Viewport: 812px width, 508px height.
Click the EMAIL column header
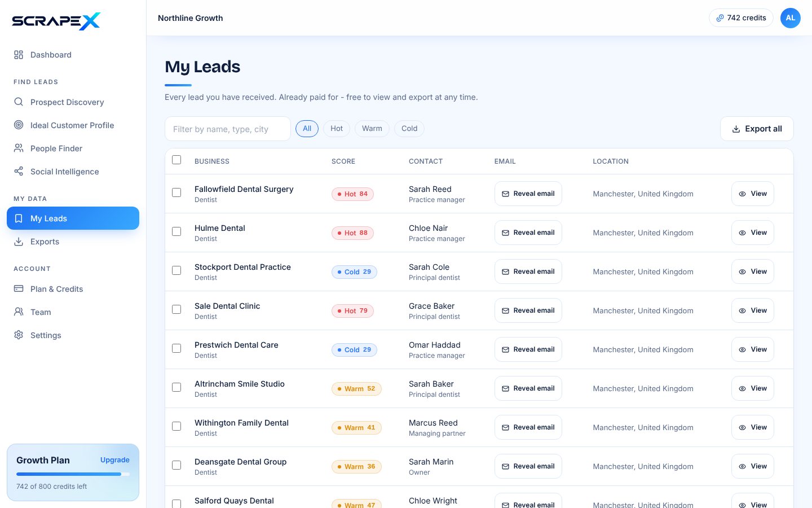pyautogui.click(x=505, y=161)
